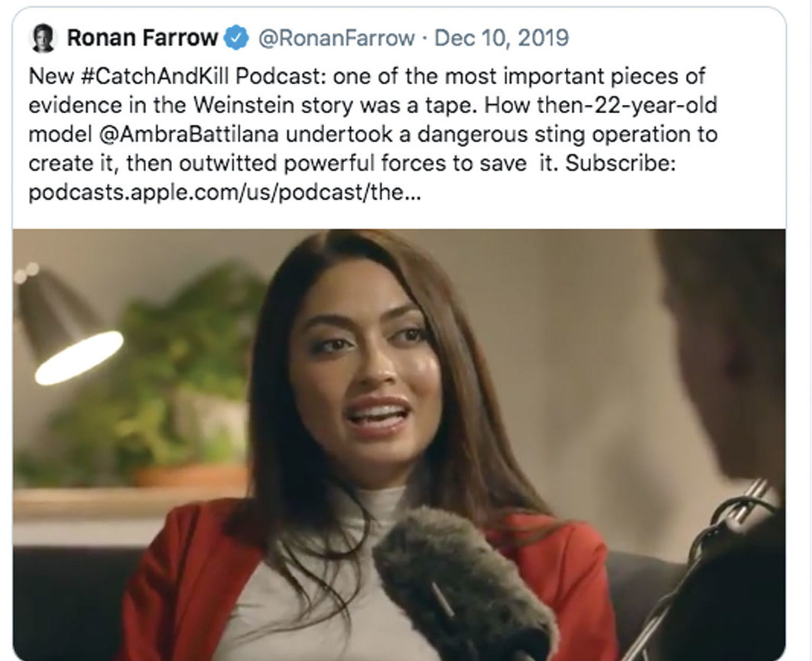Viewport: 812px width, 661px height.
Task: Open the Ronan Farrow display name
Action: [142, 37]
